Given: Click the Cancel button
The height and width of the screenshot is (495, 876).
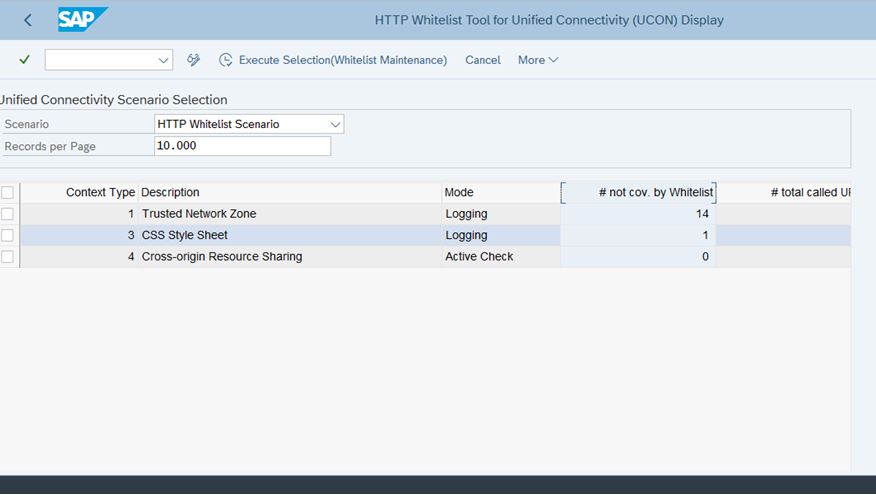Looking at the screenshot, I should pyautogui.click(x=483, y=60).
